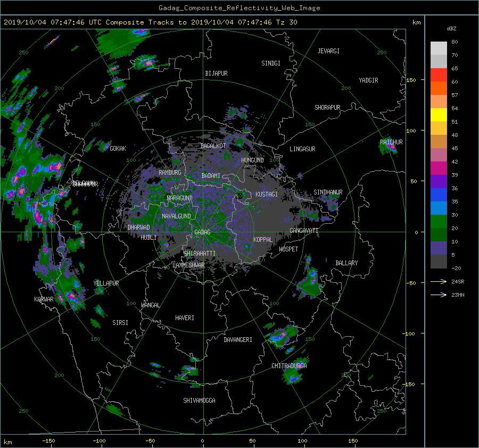Click the GADAG radar center label
This screenshot has height=448, width=479.
202,232
